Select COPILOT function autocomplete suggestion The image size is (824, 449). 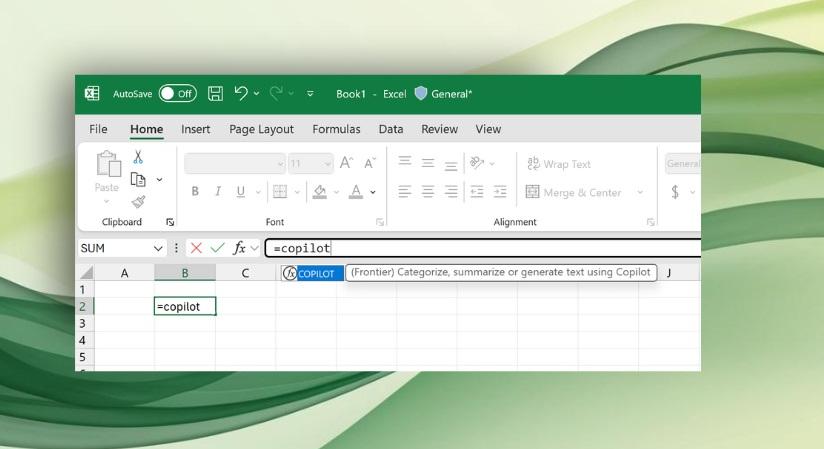click(313, 273)
